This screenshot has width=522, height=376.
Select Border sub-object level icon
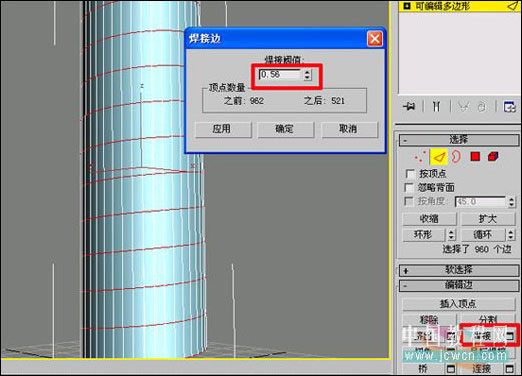(456, 156)
